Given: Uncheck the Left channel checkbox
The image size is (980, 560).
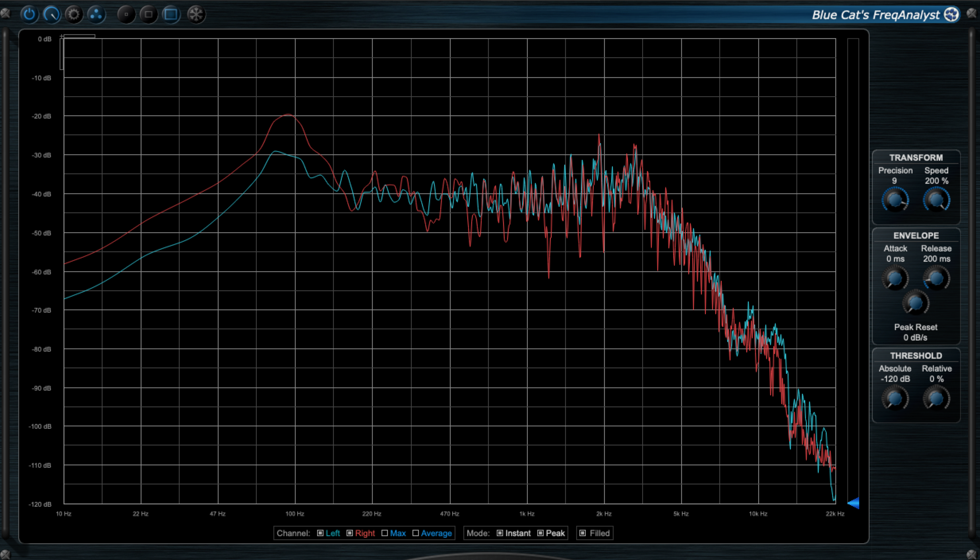Looking at the screenshot, I should click(320, 533).
